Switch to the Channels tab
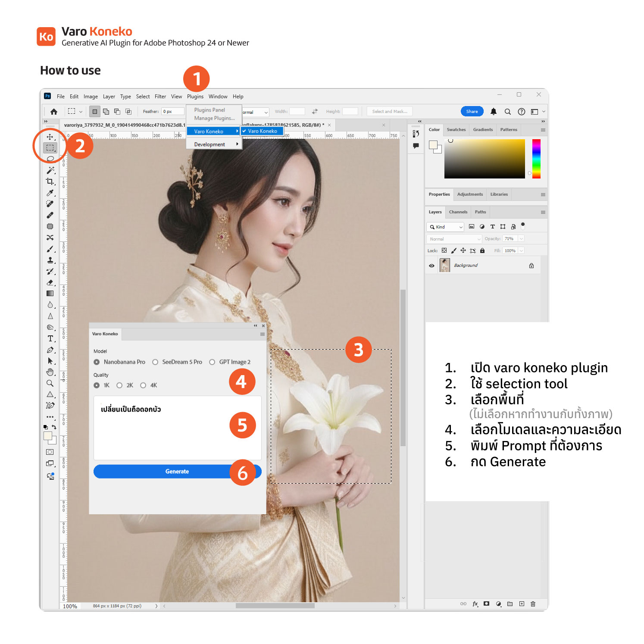 point(458,212)
